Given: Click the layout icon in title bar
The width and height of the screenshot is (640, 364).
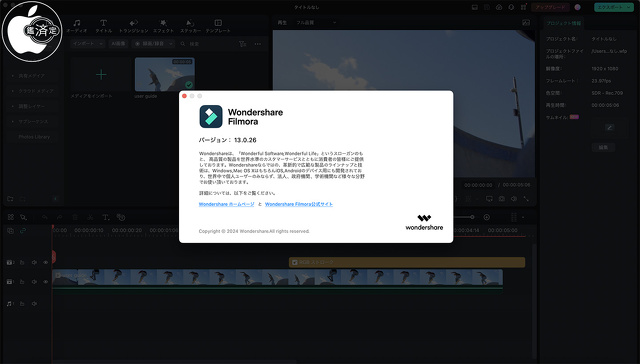Looking at the screenshot, I should [x=475, y=7].
